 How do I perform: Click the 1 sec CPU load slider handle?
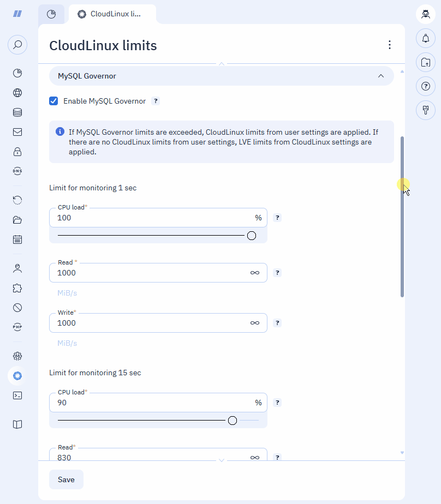coord(252,236)
